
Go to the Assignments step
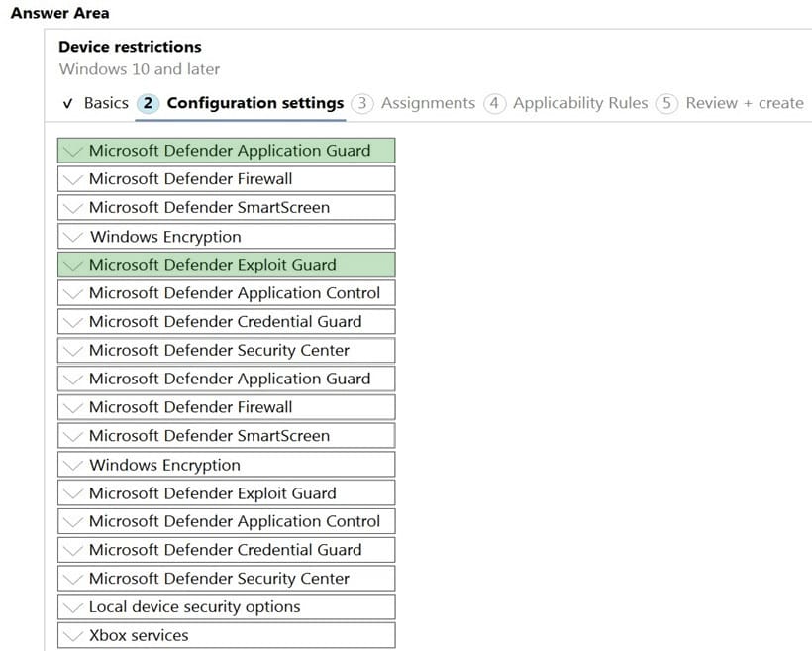[413, 103]
